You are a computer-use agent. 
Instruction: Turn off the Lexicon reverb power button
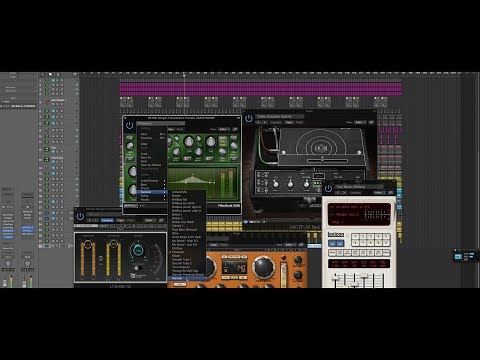[x=328, y=189]
